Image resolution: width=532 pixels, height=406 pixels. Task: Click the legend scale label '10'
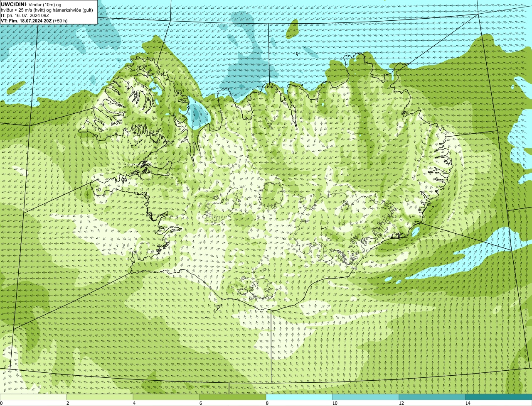point(335,403)
